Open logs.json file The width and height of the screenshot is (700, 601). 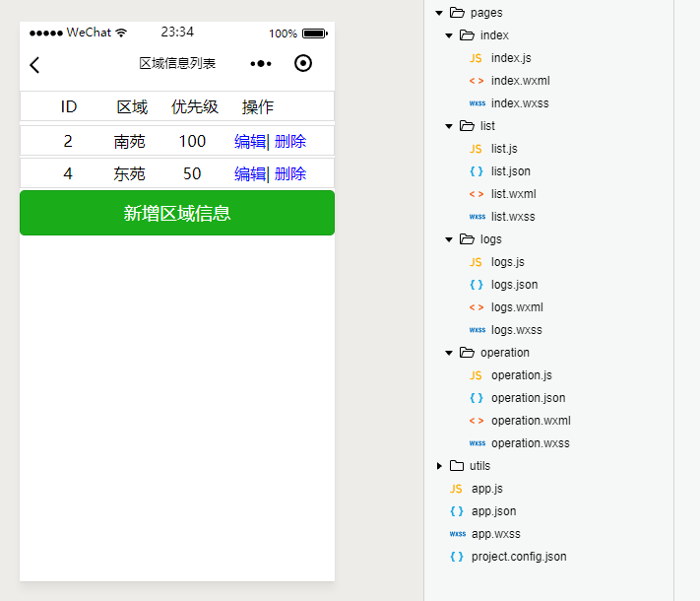515,285
